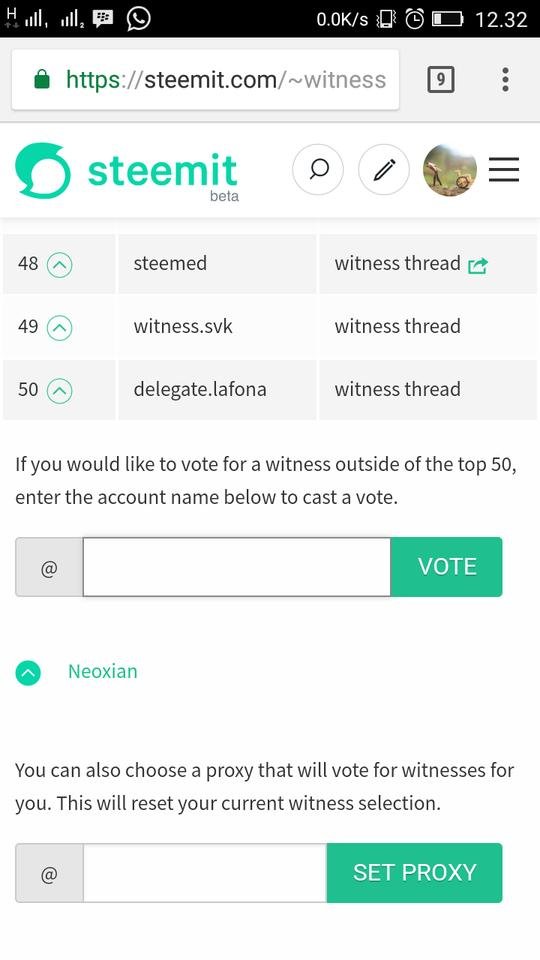This screenshot has height=960, width=540.
Task: Click the SET PROXY button
Action: pos(414,873)
